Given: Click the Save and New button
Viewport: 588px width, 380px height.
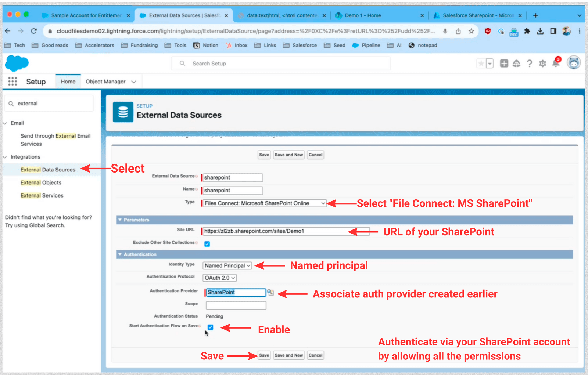Looking at the screenshot, I should [x=288, y=155].
